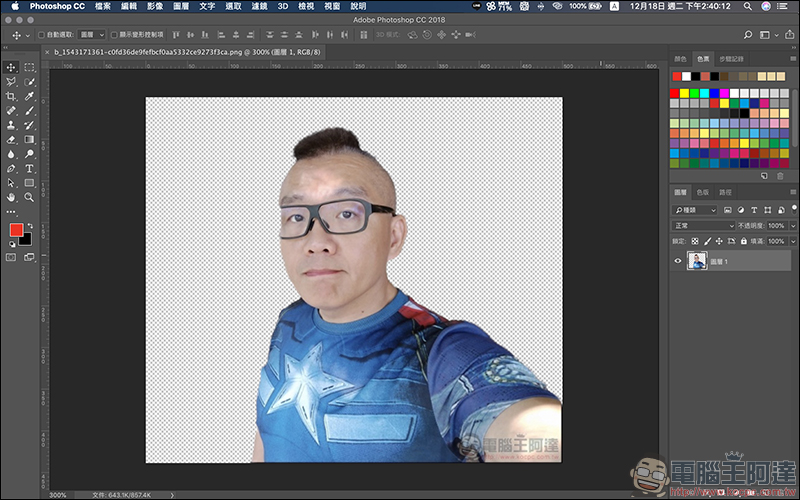Toggle Quick Mask mode
Image resolution: width=800 pixels, height=500 pixels.
[11, 257]
